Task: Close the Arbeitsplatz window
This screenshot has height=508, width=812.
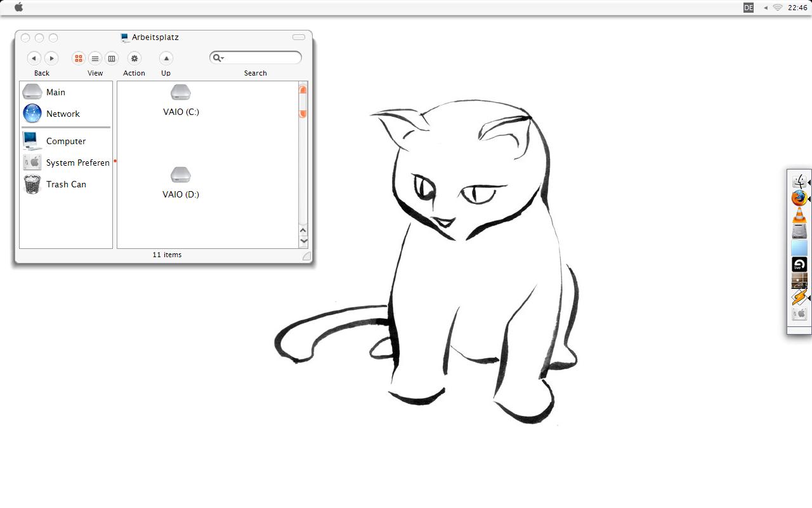Action: coord(25,38)
